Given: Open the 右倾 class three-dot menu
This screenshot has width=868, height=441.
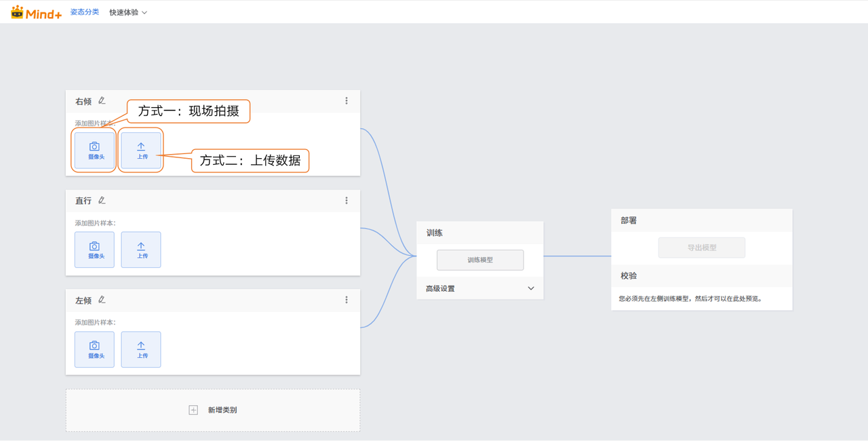Looking at the screenshot, I should point(347,101).
